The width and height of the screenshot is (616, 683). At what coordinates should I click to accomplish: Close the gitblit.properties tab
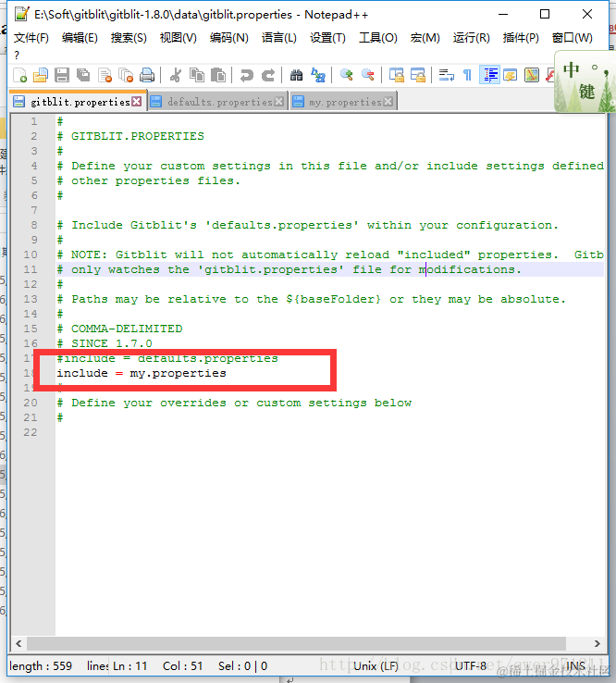(x=137, y=102)
